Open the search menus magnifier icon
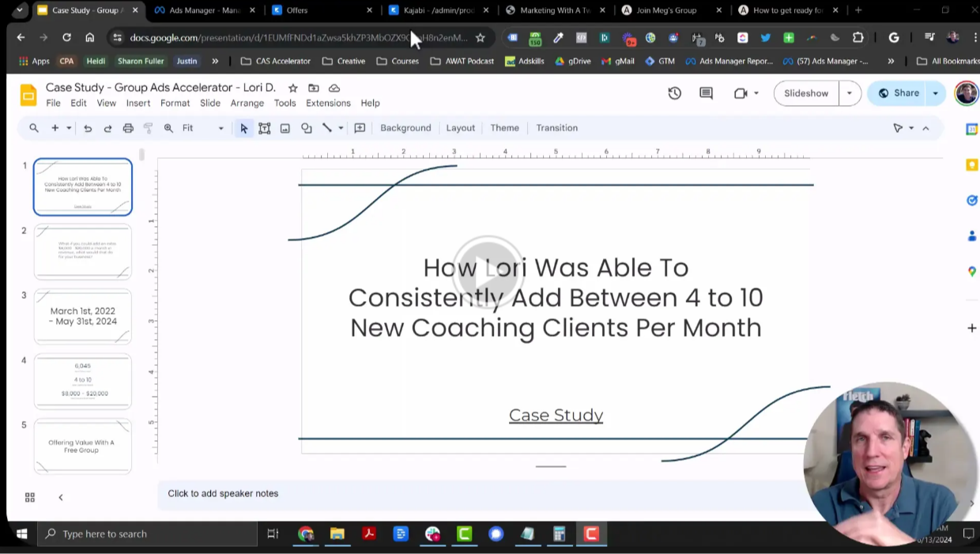Image resolution: width=980 pixels, height=554 pixels. pos(34,128)
